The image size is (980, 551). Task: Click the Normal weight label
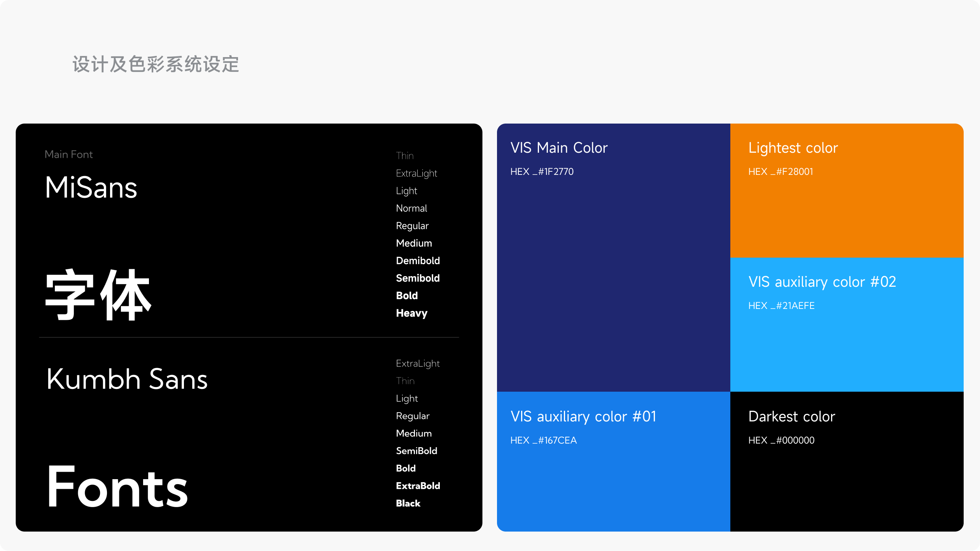pyautogui.click(x=411, y=208)
